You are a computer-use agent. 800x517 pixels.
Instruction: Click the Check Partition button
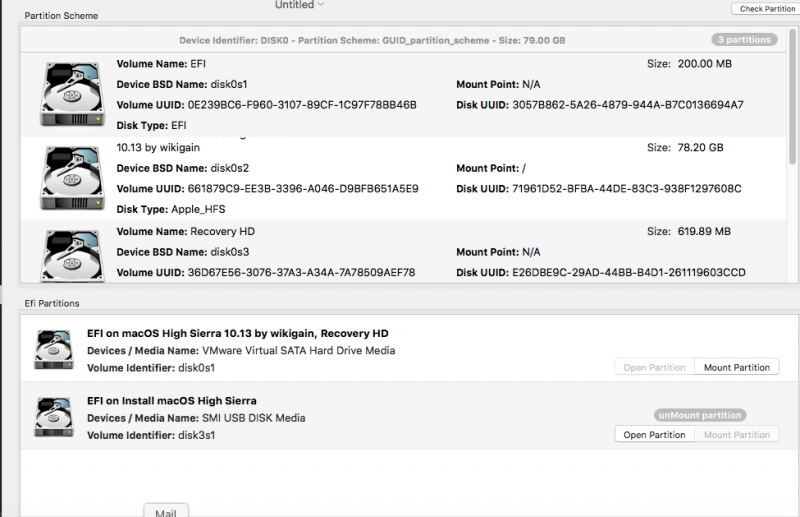766,9
